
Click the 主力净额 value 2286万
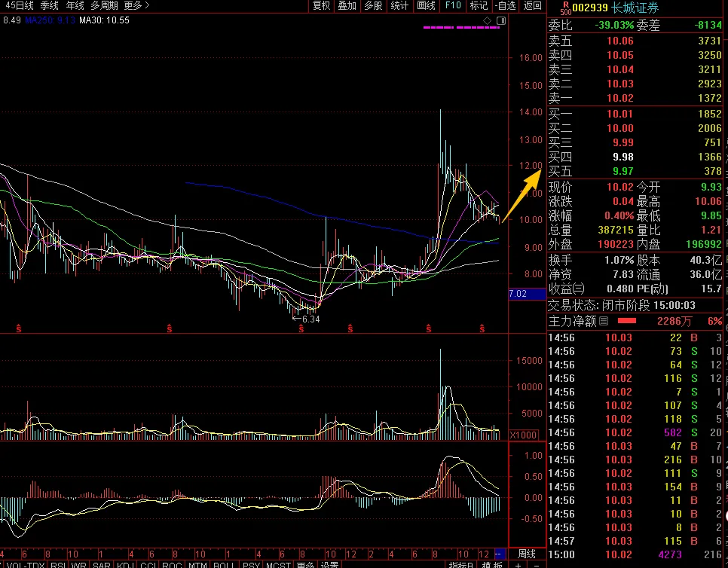[674, 321]
